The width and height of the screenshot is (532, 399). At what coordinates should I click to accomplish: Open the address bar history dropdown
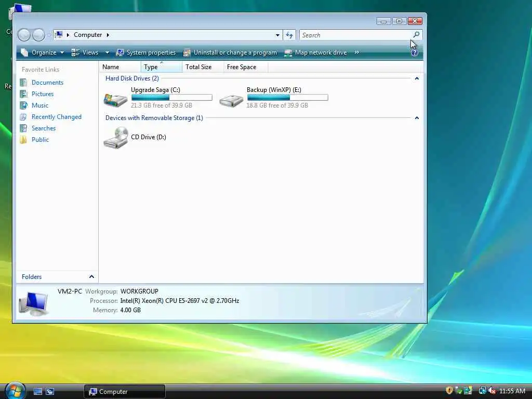click(277, 35)
